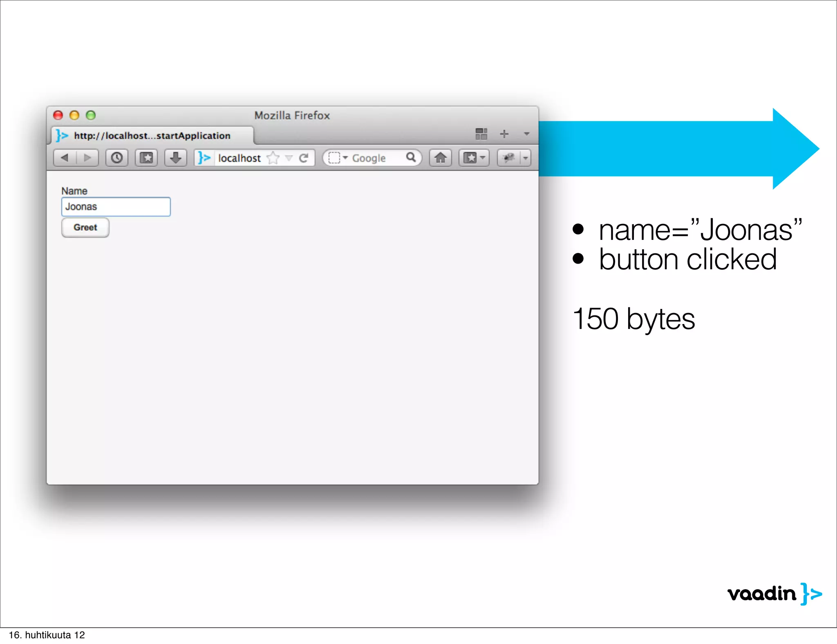Click the Name text field

pyautogui.click(x=116, y=207)
